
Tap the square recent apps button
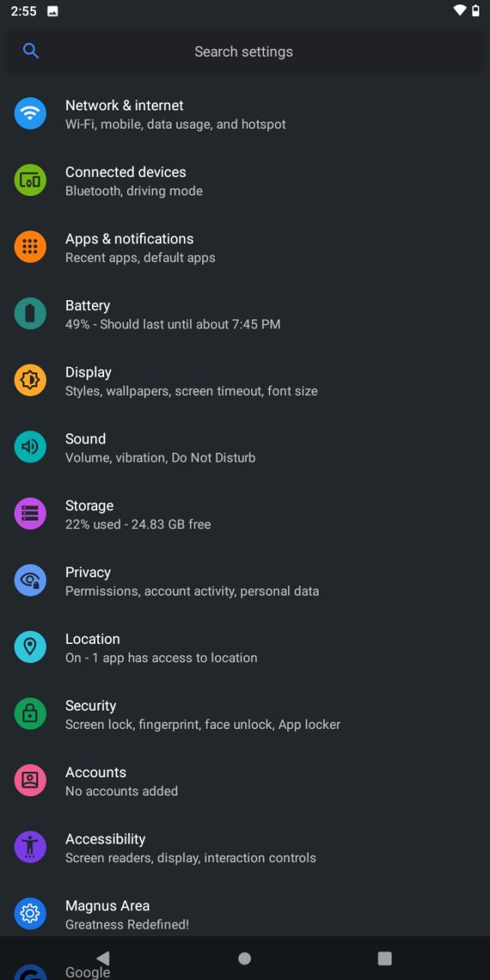(x=384, y=958)
